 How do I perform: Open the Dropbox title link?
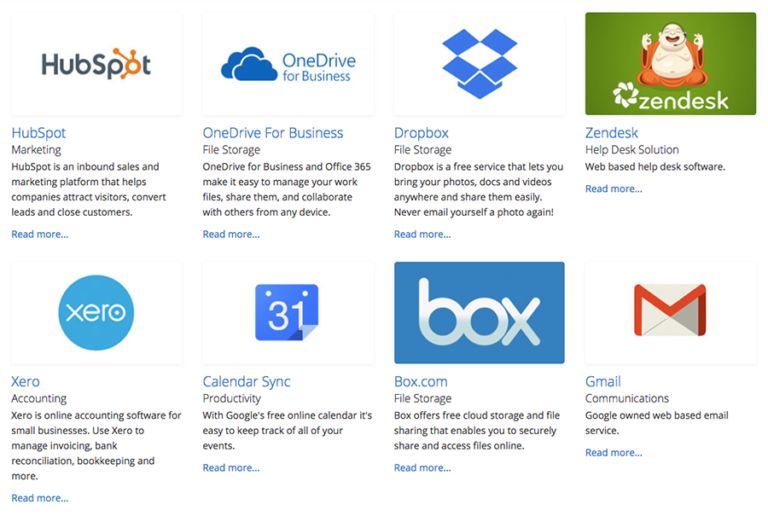[x=421, y=133]
